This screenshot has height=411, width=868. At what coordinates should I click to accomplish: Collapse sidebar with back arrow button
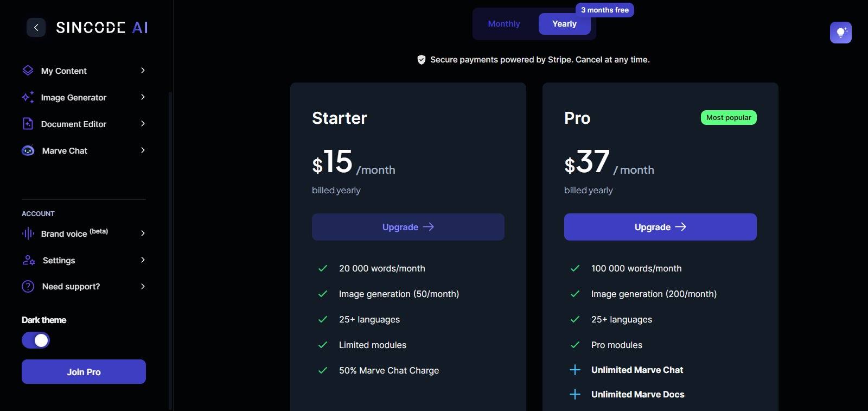tap(36, 27)
